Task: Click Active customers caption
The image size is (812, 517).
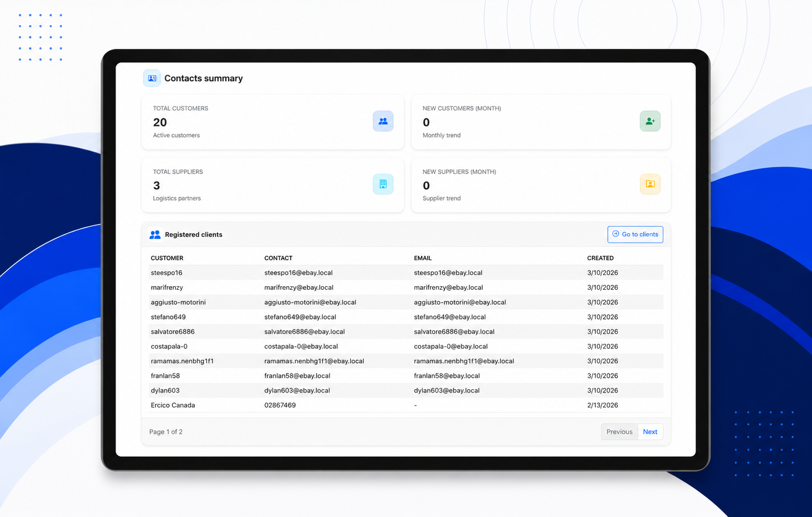Action: click(x=176, y=135)
